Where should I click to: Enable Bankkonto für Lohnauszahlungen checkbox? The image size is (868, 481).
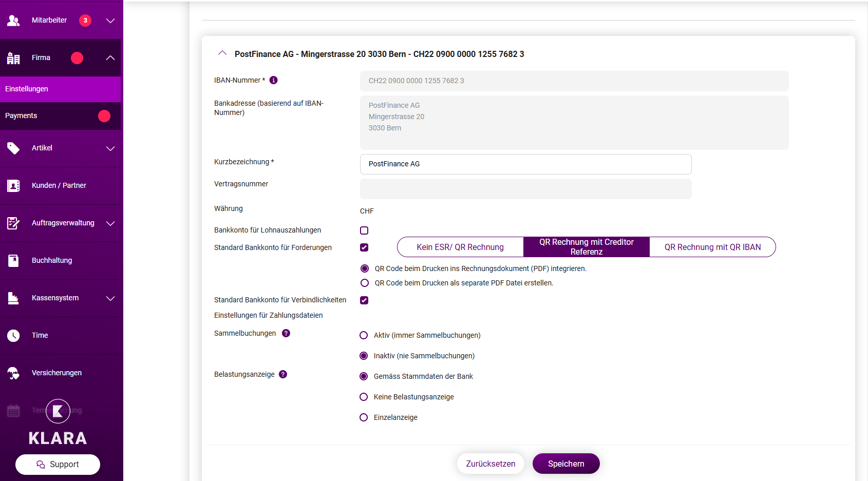click(364, 230)
